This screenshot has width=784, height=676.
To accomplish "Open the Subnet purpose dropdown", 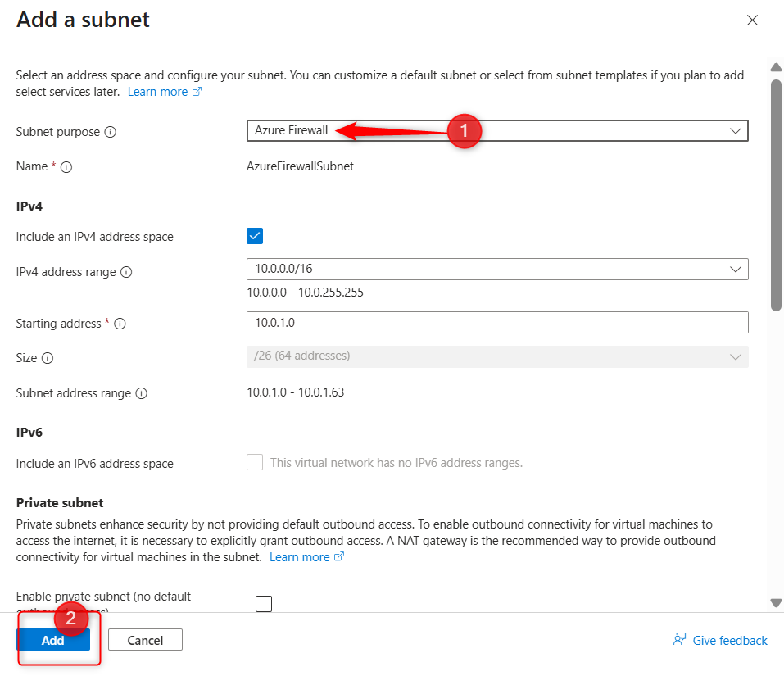I will click(x=497, y=131).
